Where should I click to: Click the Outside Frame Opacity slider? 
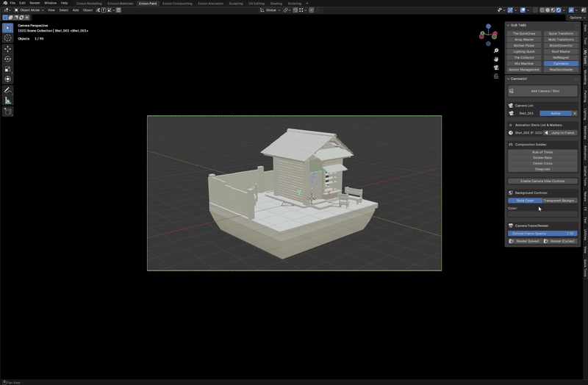(542, 233)
